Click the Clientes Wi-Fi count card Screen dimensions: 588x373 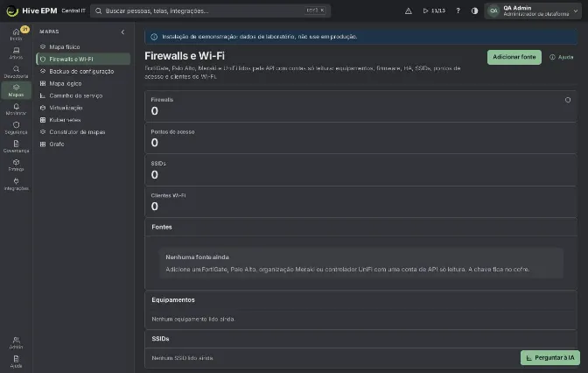[360, 202]
